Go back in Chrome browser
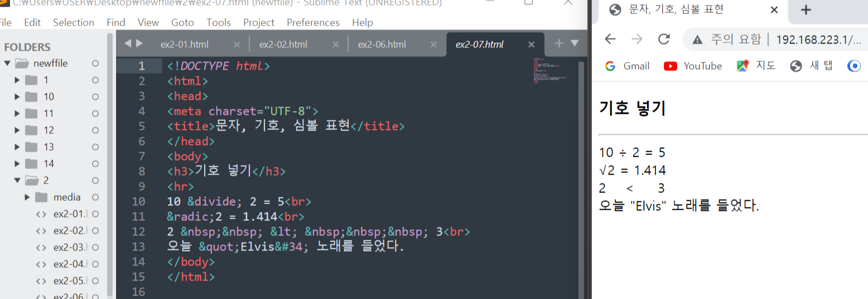The image size is (868, 299). point(610,39)
